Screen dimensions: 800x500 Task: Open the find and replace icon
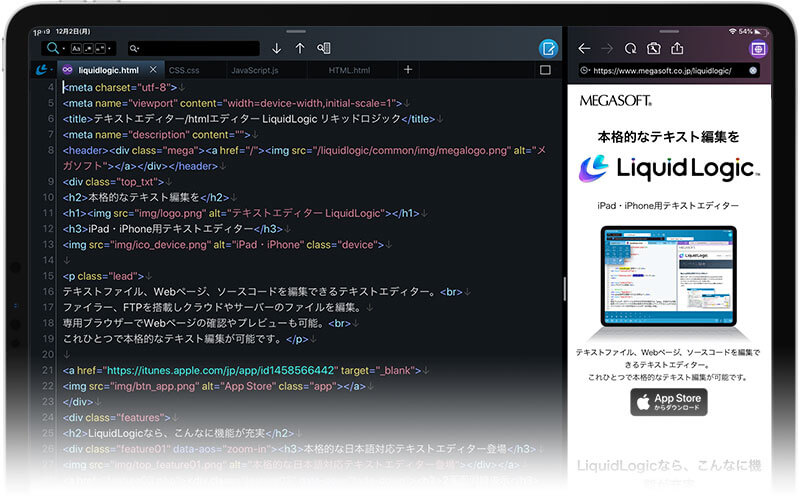324,48
